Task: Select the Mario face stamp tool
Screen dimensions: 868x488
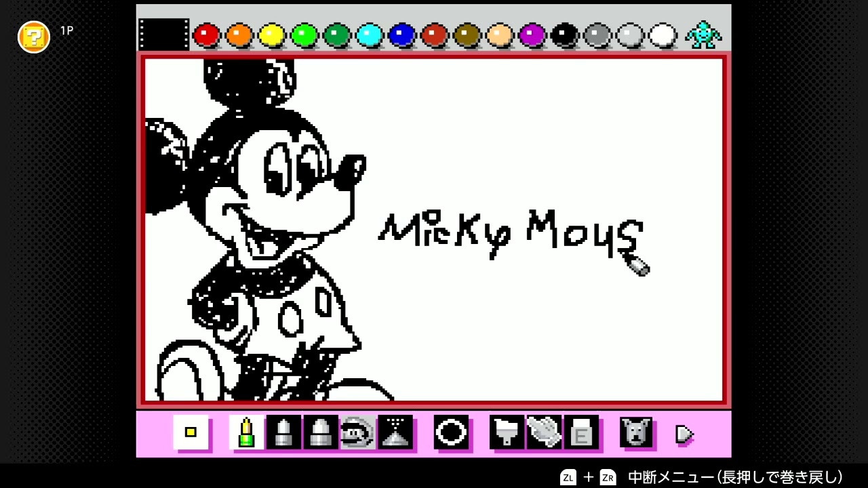Action: [x=357, y=432]
